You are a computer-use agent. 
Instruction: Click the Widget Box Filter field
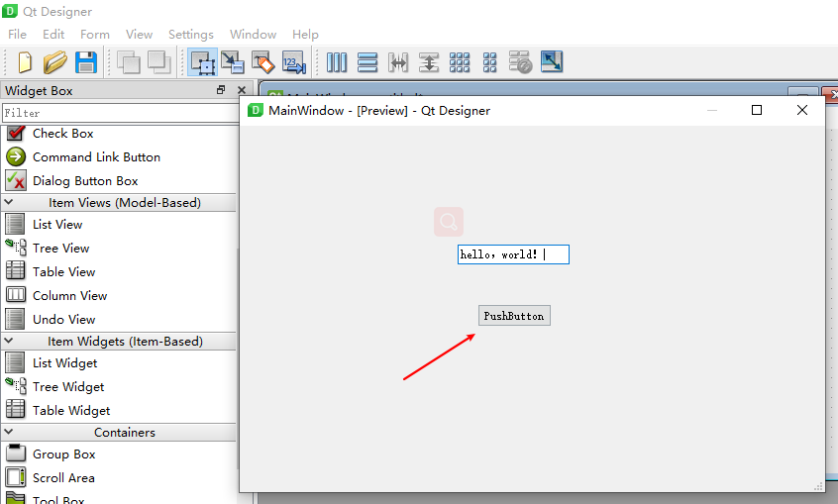pos(120,113)
